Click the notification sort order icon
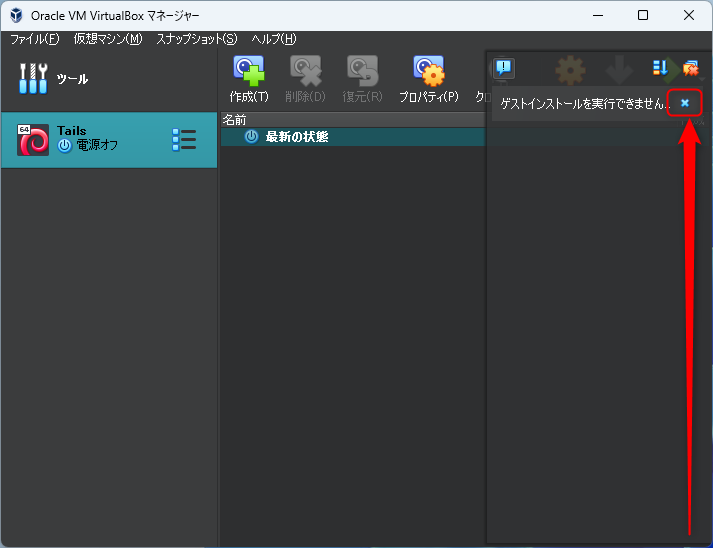Viewport: 713px width, 548px height. click(660, 68)
